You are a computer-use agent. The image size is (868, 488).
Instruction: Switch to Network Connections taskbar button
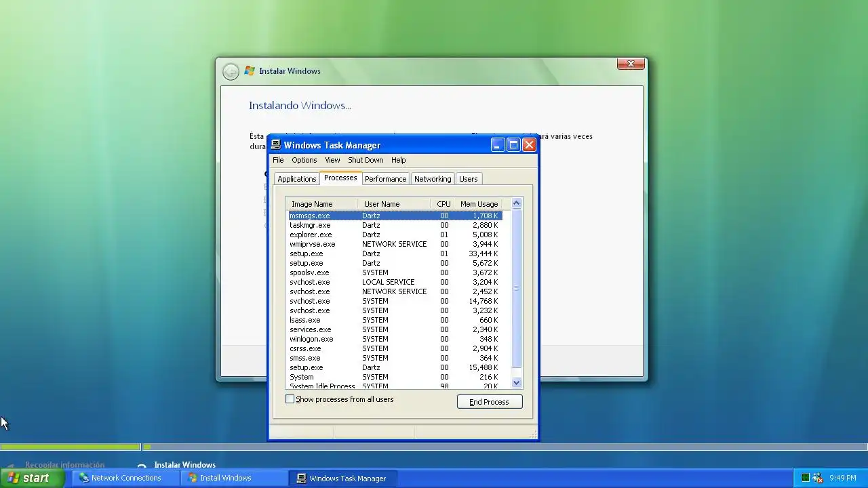[125, 478]
